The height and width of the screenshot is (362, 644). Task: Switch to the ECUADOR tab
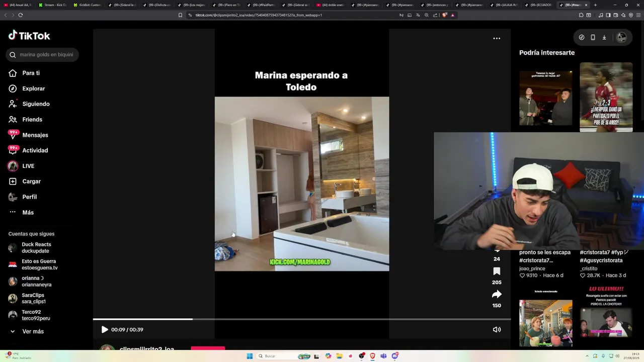(x=539, y=5)
